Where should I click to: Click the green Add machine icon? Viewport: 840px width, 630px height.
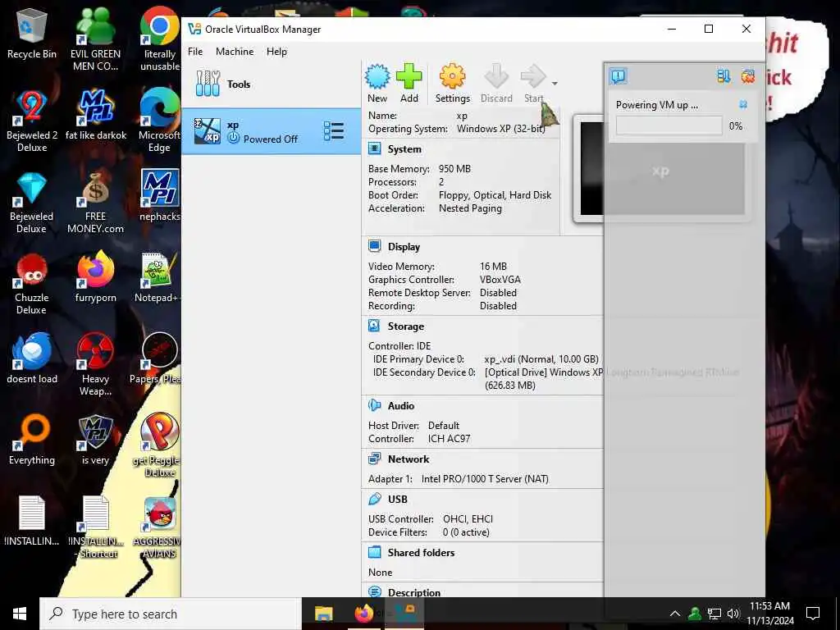click(409, 76)
